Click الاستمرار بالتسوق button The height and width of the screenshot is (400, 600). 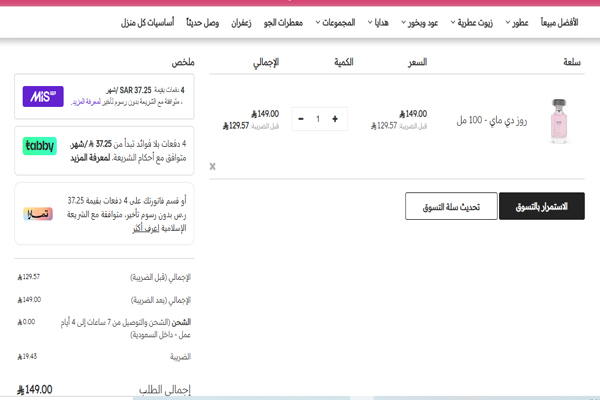(542, 206)
